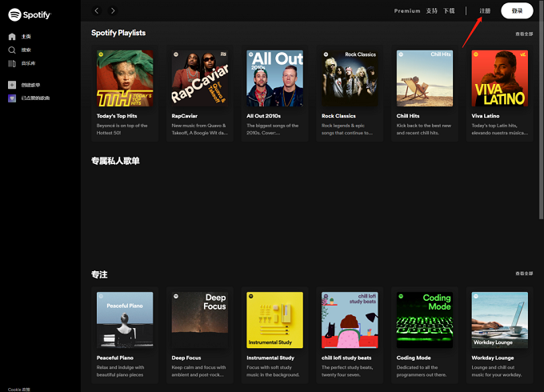Open the Chill Hits cover art

[425, 78]
